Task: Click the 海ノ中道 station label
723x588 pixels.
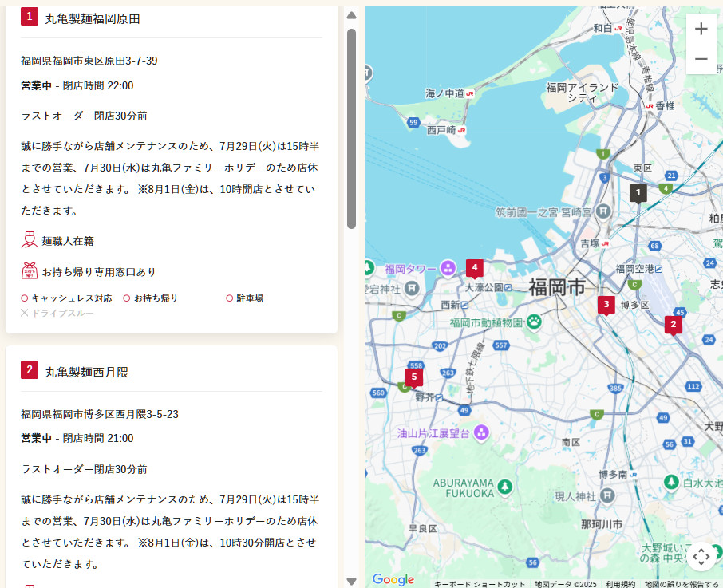Action: 444,93
